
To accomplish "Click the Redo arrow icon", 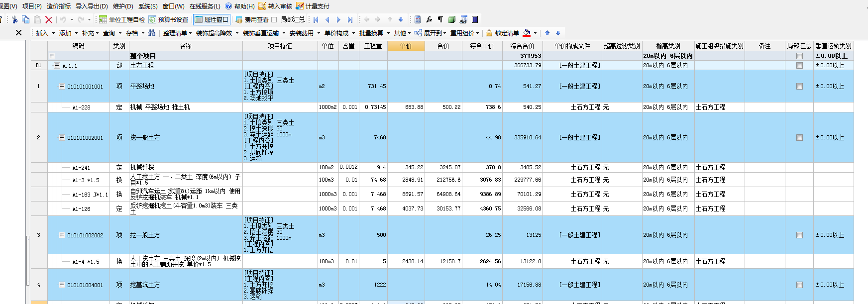I will point(81,19).
